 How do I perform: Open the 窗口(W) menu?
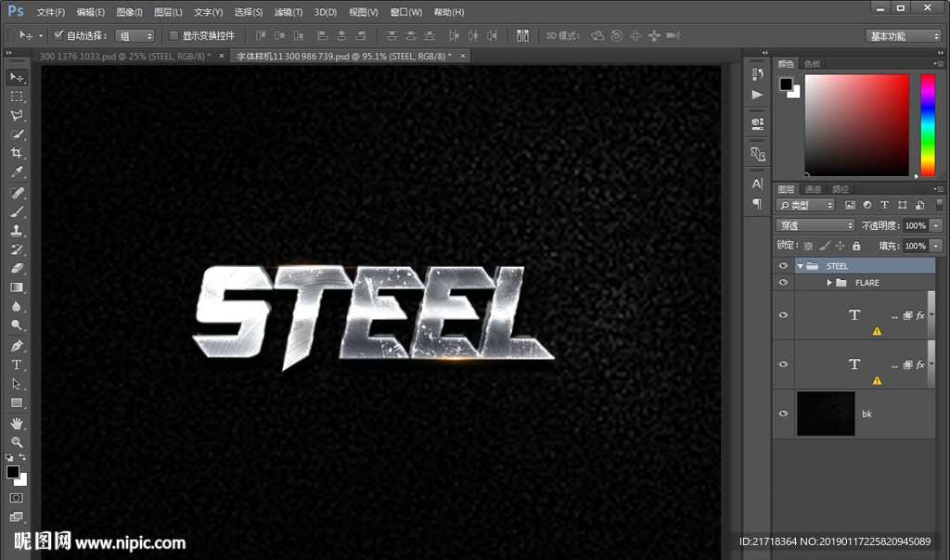tap(406, 12)
